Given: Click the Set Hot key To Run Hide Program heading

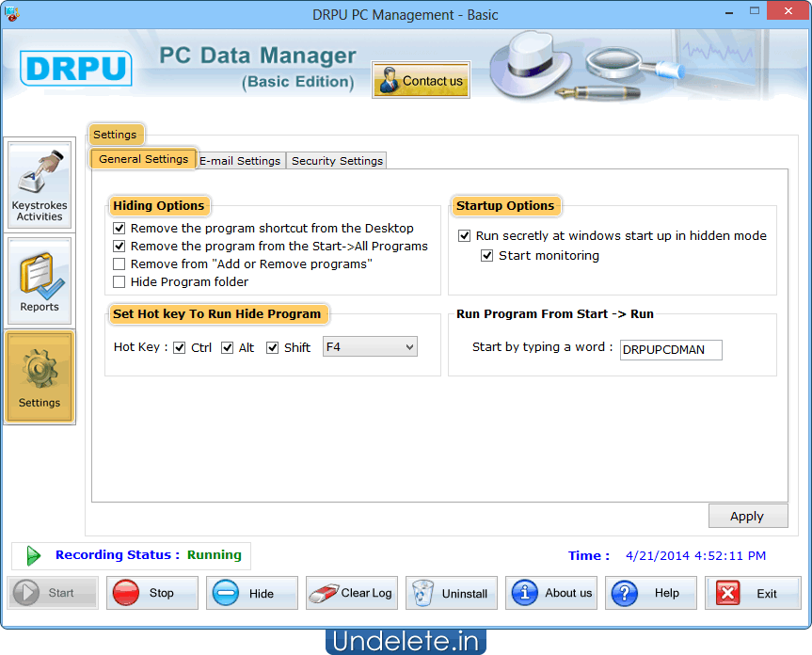Looking at the screenshot, I should click(x=217, y=313).
